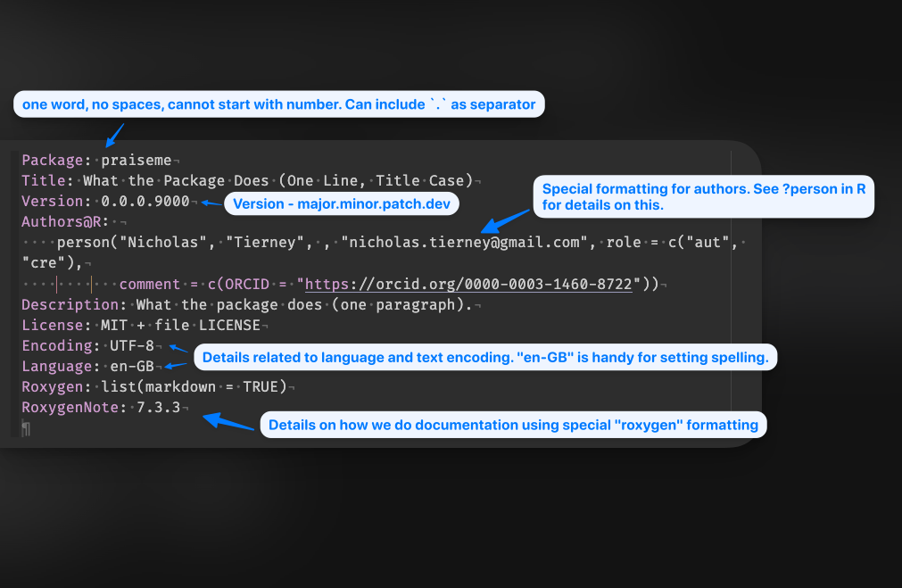902x588 pixels.
Task: Click the blue arrow pointing to praiseme
Action: pos(114,134)
